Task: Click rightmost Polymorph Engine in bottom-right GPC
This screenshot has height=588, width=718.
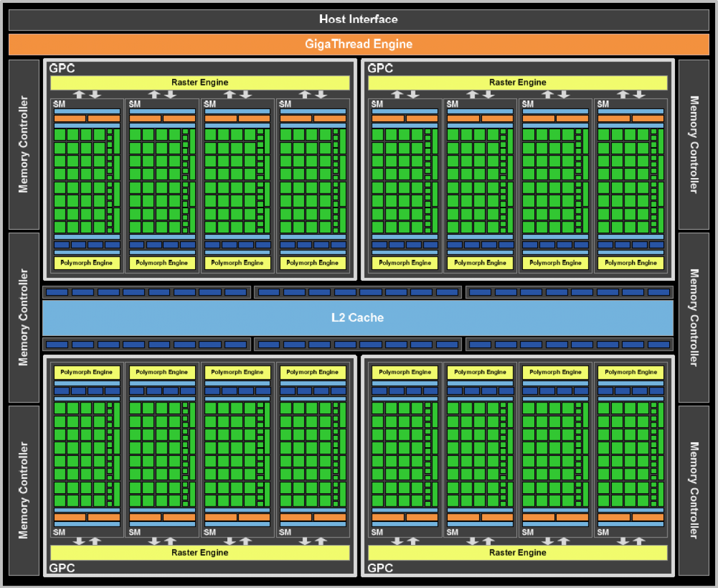Action: tap(631, 372)
